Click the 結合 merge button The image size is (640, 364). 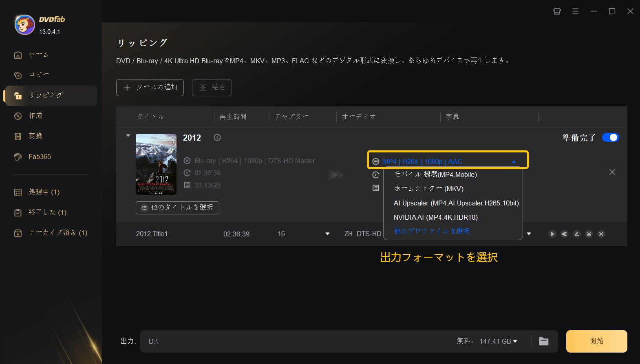click(212, 88)
